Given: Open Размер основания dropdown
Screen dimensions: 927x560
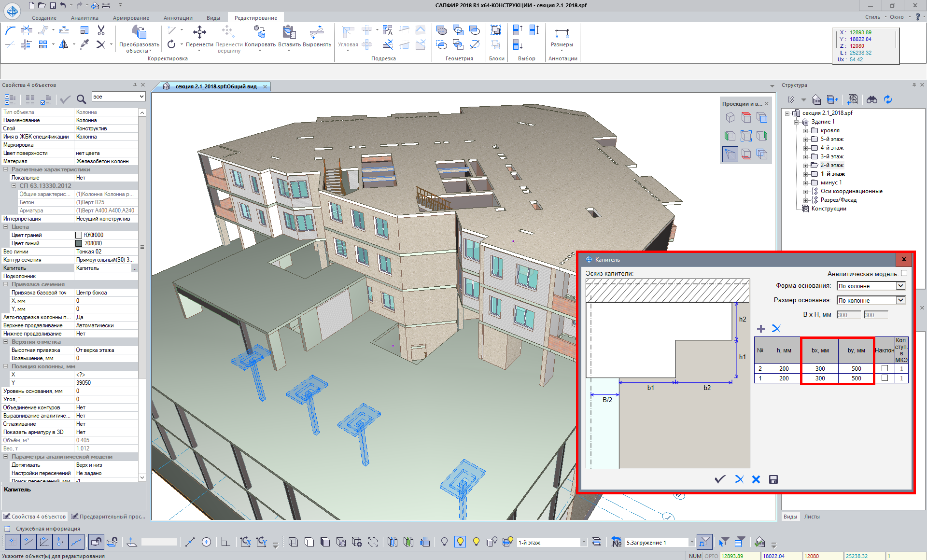Looking at the screenshot, I should [900, 300].
